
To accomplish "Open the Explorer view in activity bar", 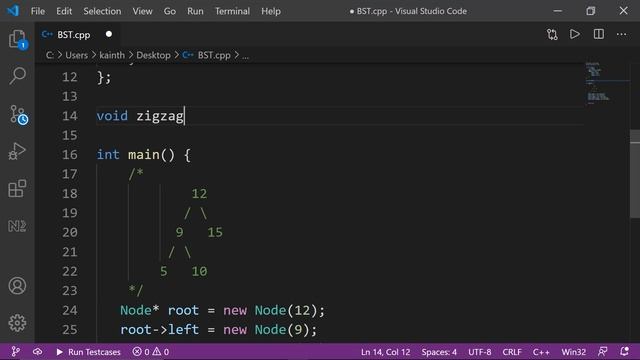I will tap(17, 40).
